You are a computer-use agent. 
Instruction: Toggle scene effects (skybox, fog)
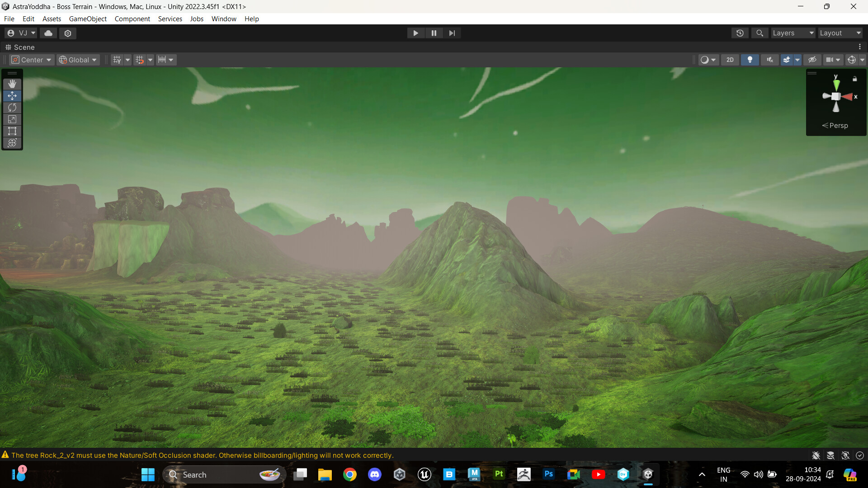pos(787,60)
